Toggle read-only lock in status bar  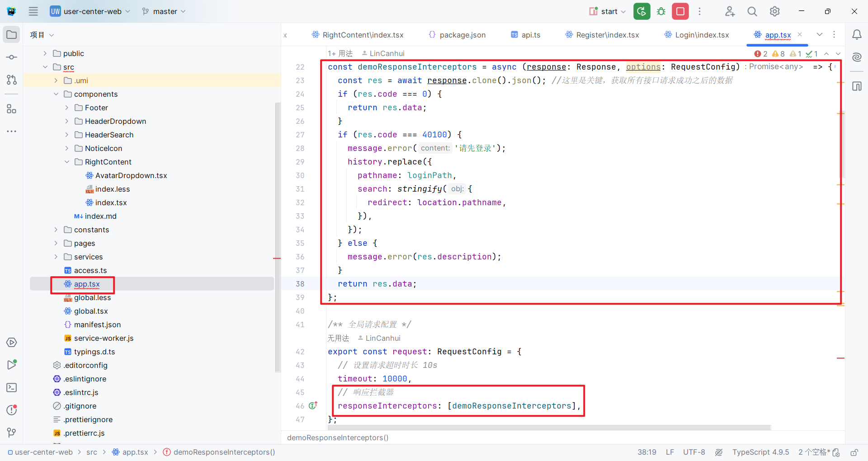pyautogui.click(x=854, y=452)
